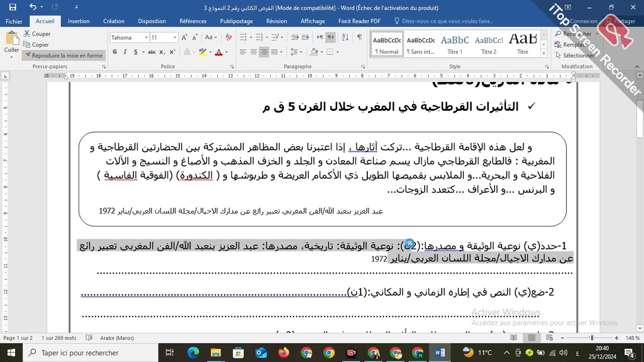Click the Sélectionner button
This screenshot has width=644, height=362.
[x=575, y=56]
